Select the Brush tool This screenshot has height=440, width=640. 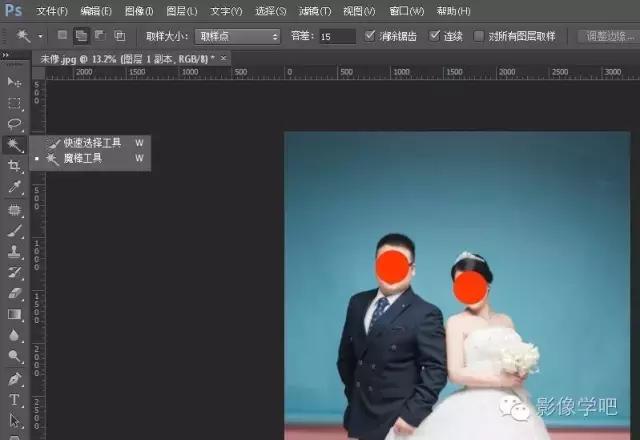tap(14, 231)
